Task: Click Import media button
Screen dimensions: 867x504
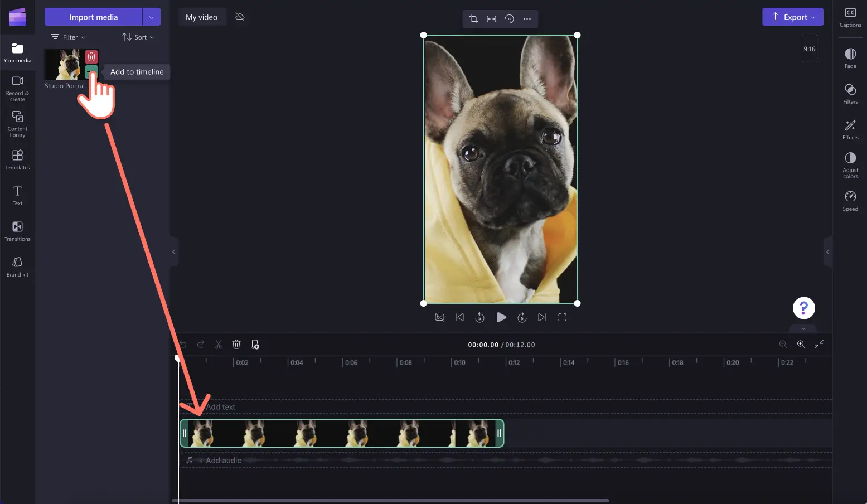Action: coord(93,17)
